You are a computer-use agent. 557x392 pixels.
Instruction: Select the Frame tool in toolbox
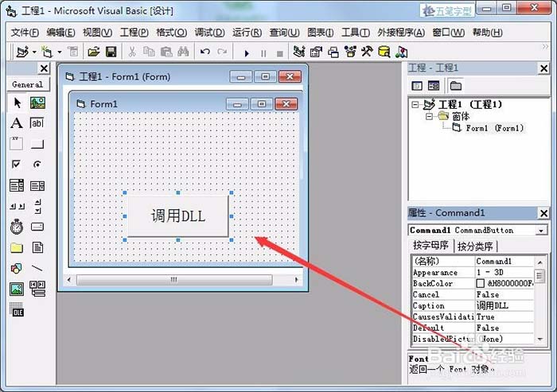point(17,144)
